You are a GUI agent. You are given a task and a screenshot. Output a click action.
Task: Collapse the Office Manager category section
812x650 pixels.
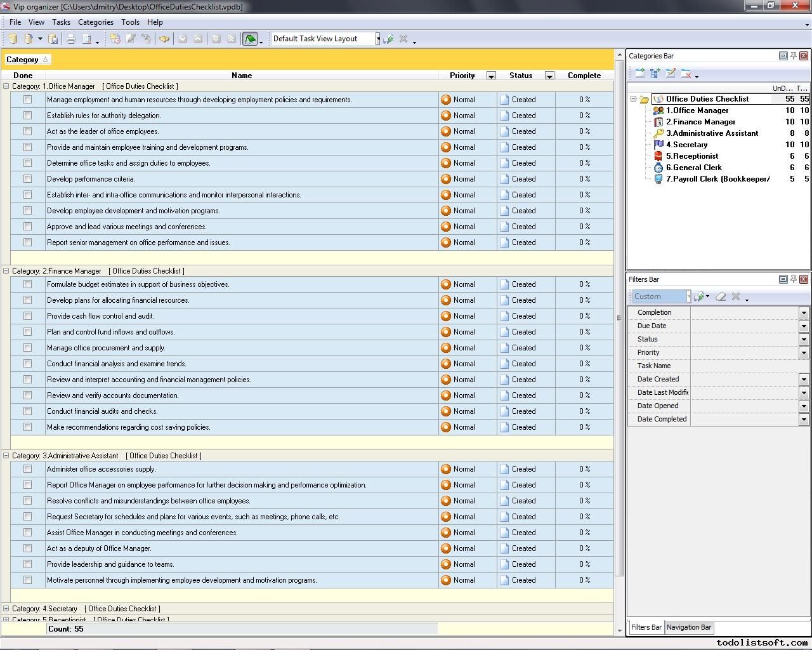(5, 86)
